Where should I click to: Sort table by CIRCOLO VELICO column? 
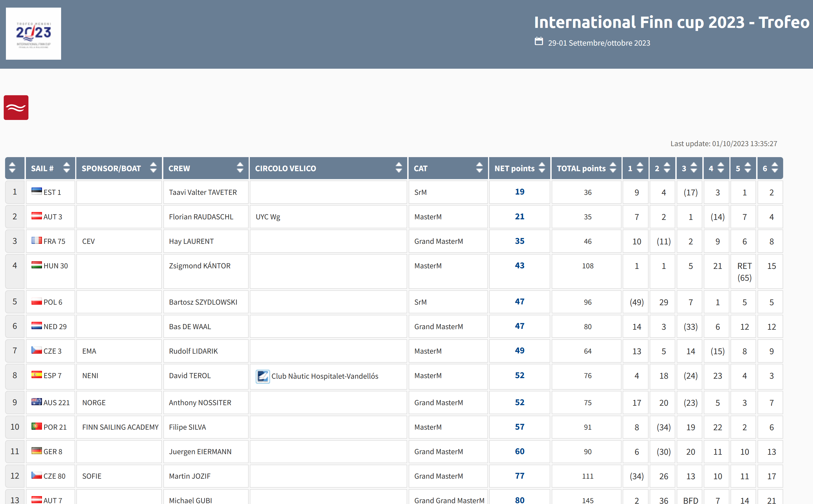399,168
